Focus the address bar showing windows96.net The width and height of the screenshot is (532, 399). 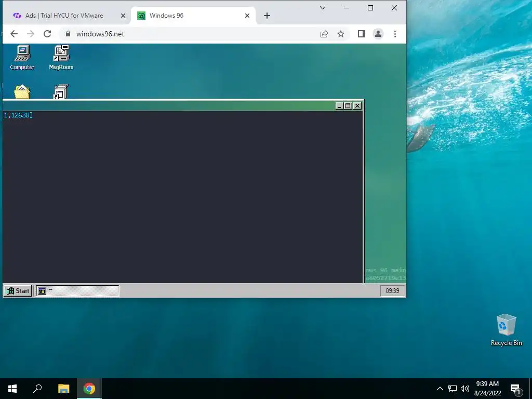tap(190, 34)
